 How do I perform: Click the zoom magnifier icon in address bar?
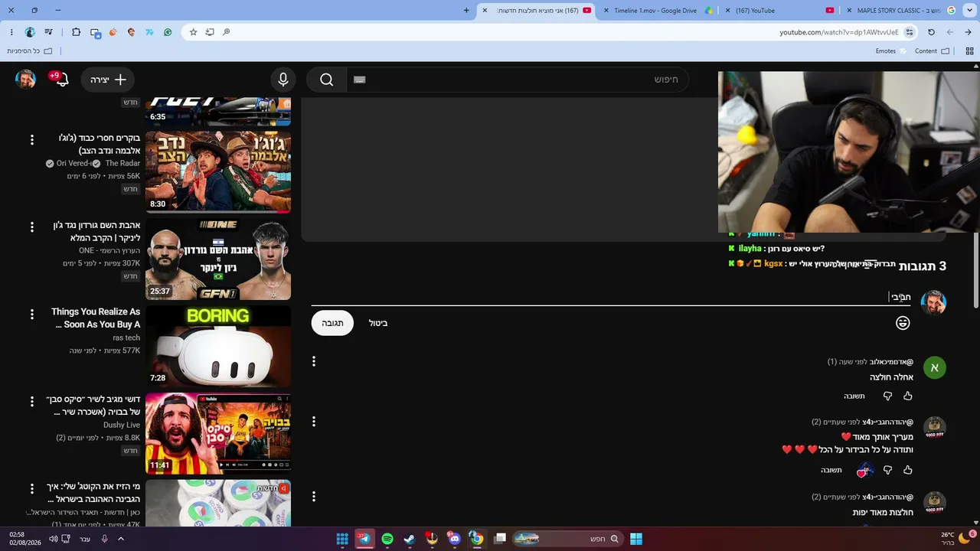coord(227,32)
